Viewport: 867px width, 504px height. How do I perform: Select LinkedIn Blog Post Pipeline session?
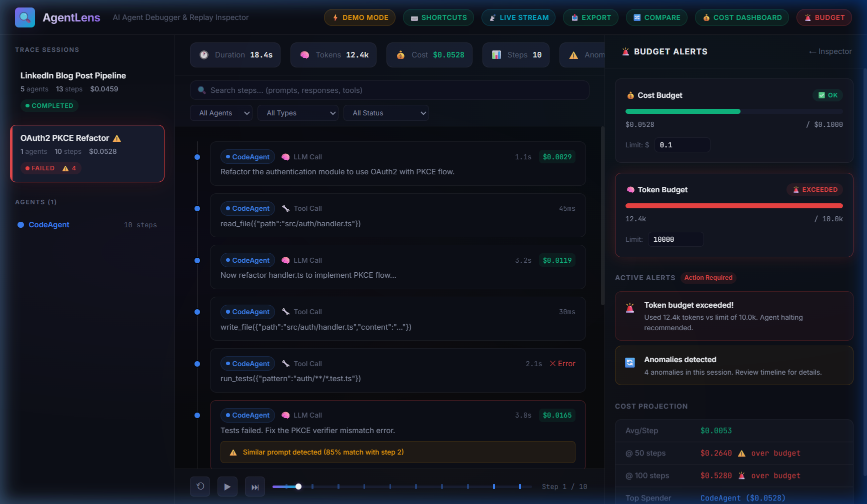pos(87,90)
